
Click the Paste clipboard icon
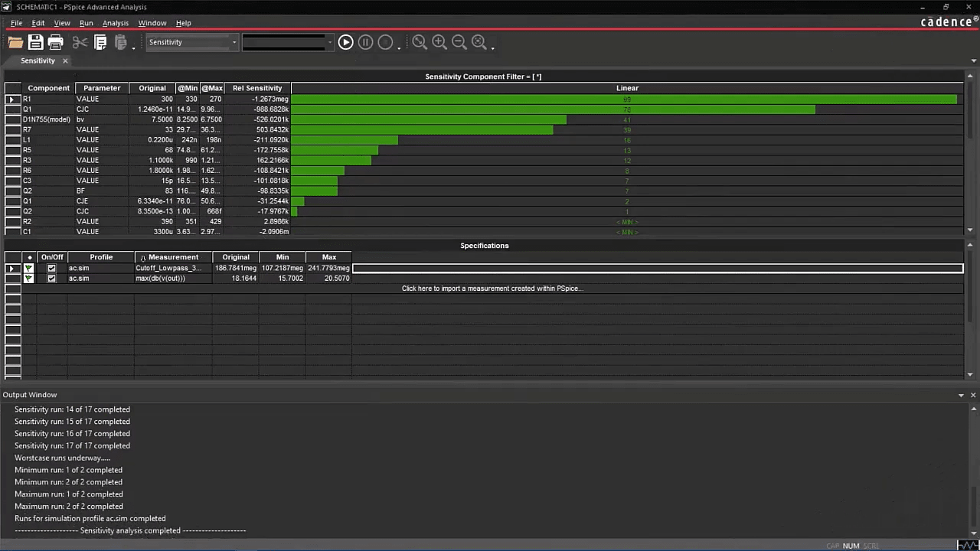pyautogui.click(x=120, y=43)
